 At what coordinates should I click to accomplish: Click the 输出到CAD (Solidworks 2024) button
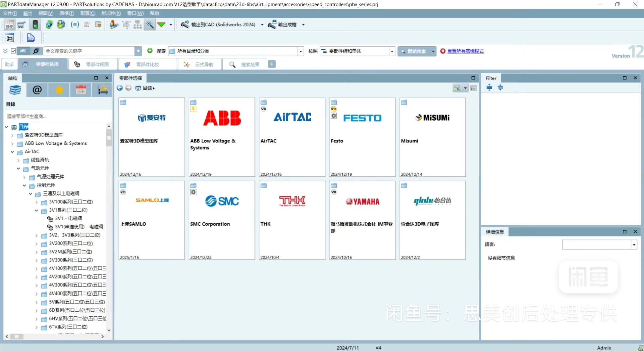point(218,25)
